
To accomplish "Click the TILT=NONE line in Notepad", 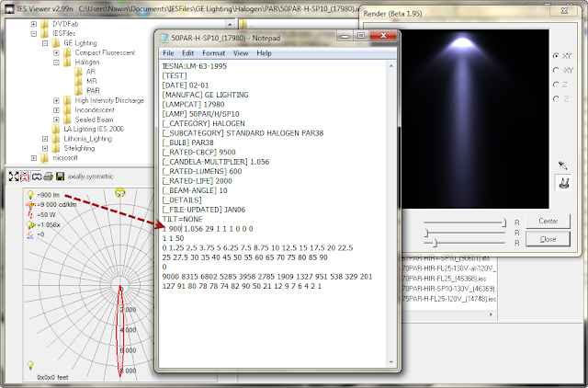I will pyautogui.click(x=182, y=219).
